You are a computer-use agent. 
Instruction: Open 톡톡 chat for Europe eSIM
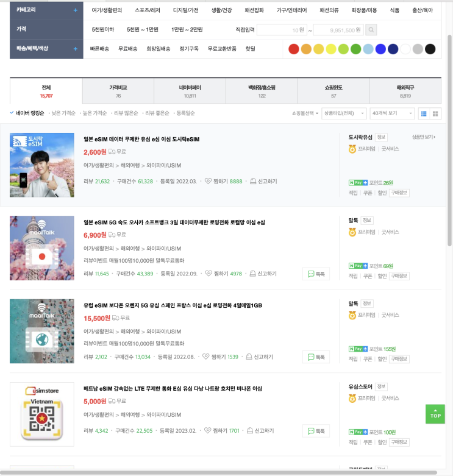point(316,357)
